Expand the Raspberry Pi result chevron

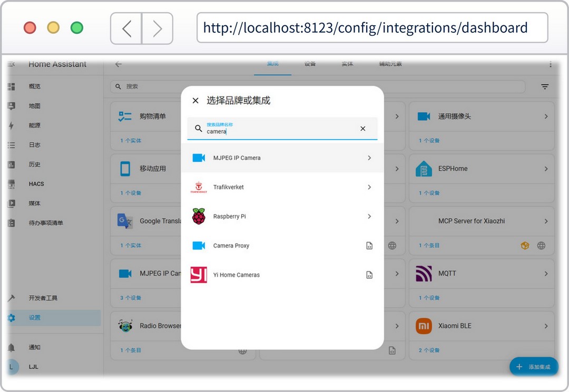pyautogui.click(x=369, y=217)
